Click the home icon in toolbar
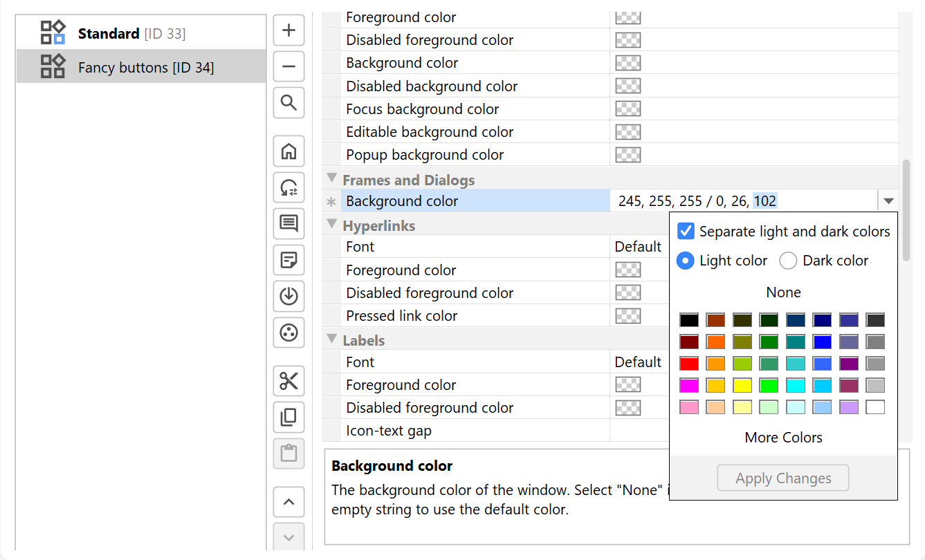Screen dimensions: 925x560 coord(289,151)
